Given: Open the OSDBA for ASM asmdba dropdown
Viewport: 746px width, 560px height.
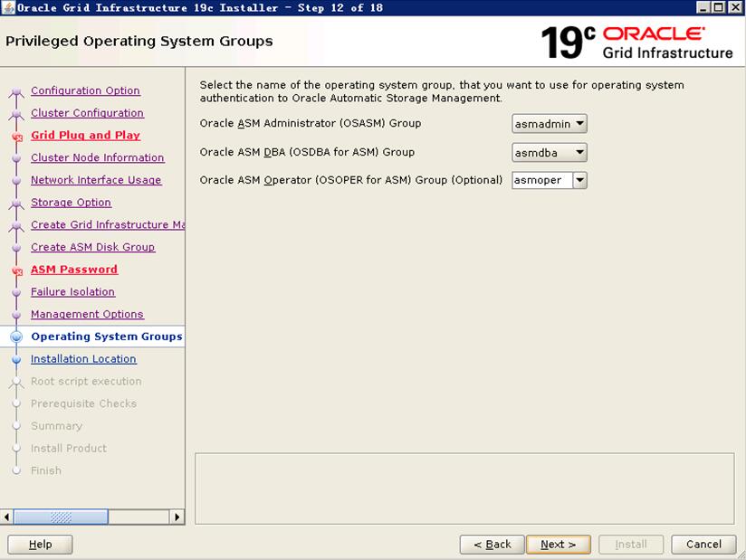Looking at the screenshot, I should coord(549,153).
